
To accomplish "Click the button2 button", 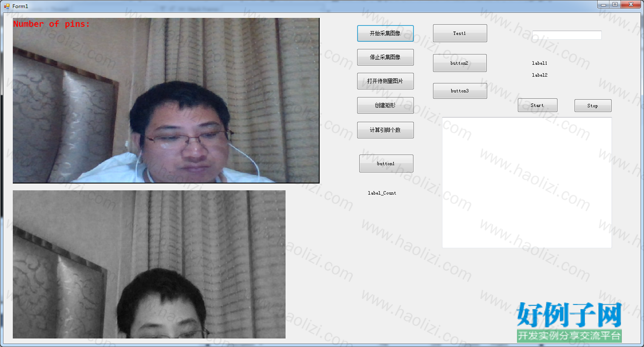I will pyautogui.click(x=460, y=63).
